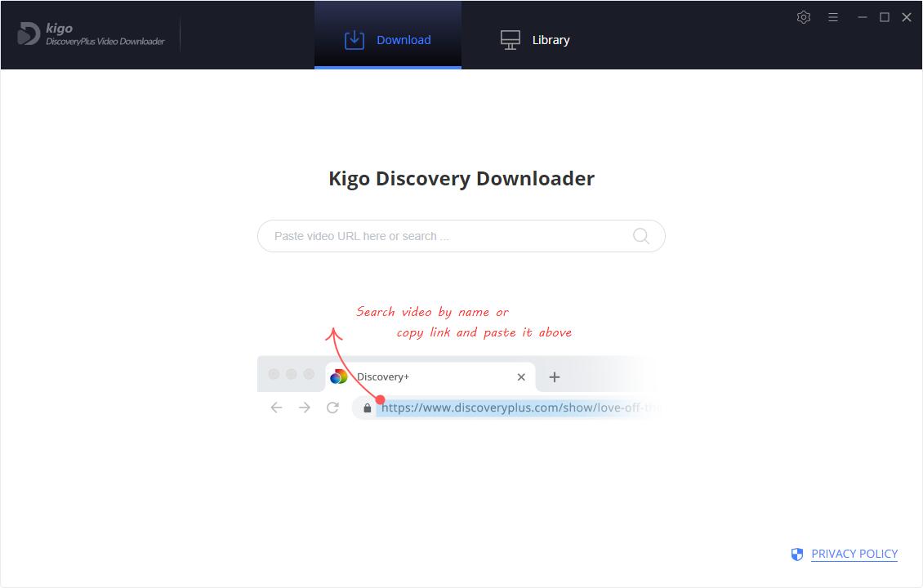Click the Kigo logo icon
The height and width of the screenshot is (588, 923).
pyautogui.click(x=29, y=33)
